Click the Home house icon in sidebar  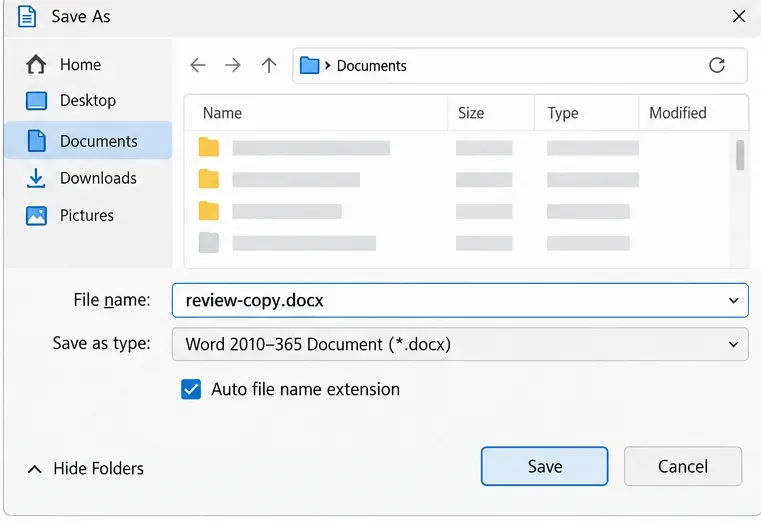coord(36,65)
